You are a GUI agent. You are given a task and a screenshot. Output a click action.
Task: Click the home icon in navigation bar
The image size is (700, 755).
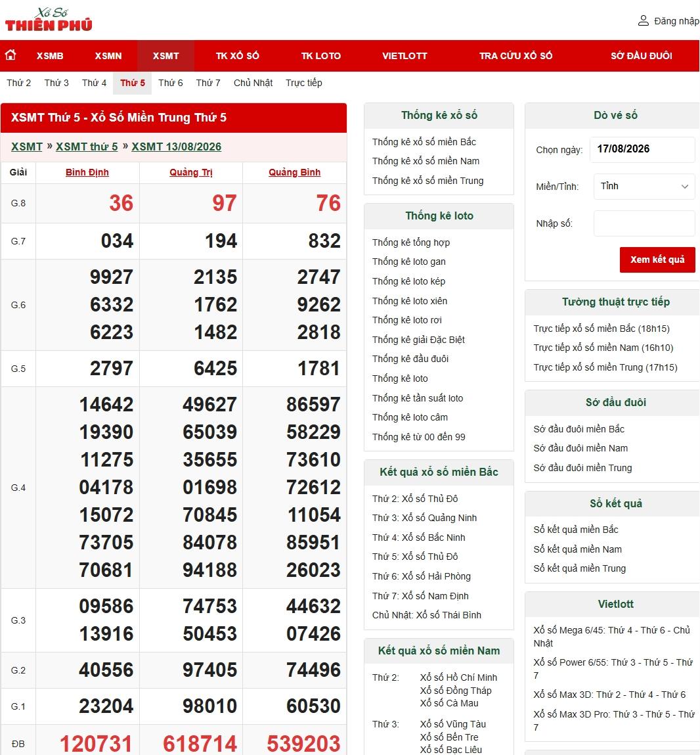click(11, 55)
